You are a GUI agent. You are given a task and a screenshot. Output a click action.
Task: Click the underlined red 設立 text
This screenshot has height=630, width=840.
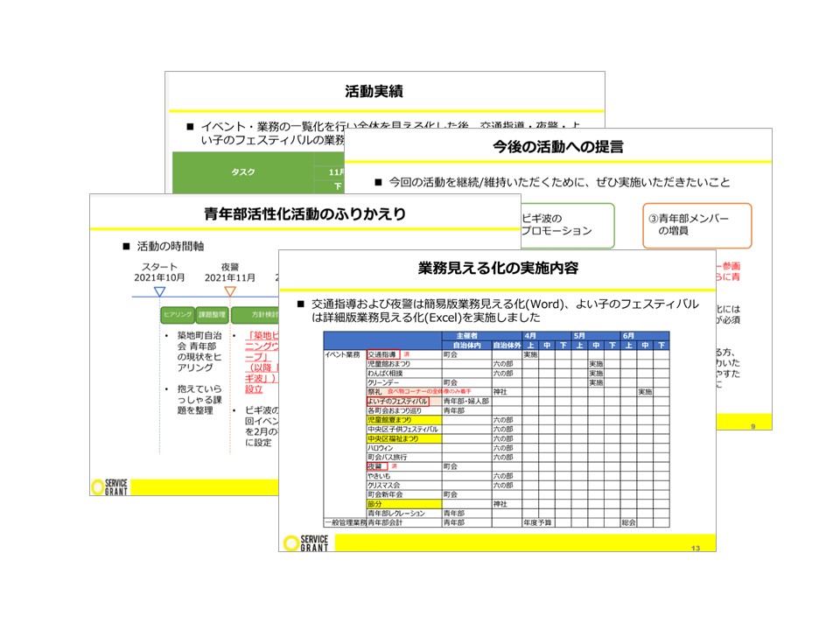pos(254,389)
